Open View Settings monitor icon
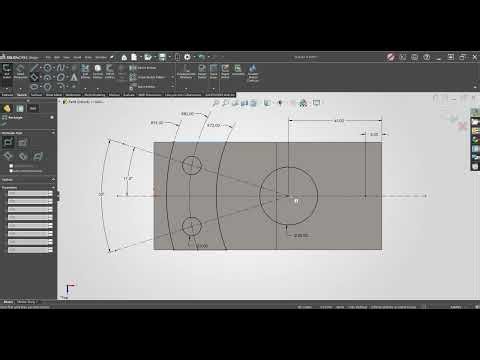Screen dimensions: 480x360 [x=316, y=103]
